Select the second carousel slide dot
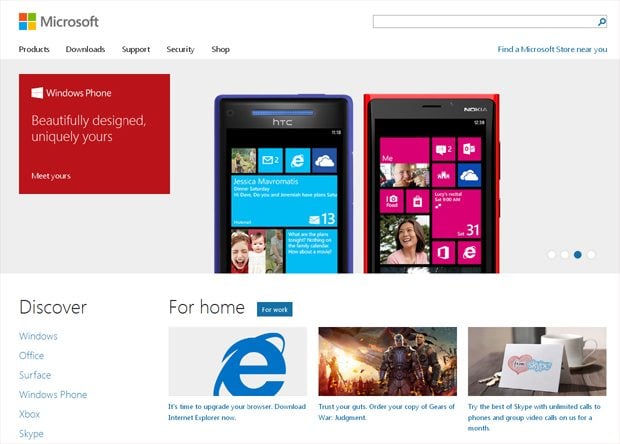This screenshot has width=620, height=444. (x=565, y=255)
